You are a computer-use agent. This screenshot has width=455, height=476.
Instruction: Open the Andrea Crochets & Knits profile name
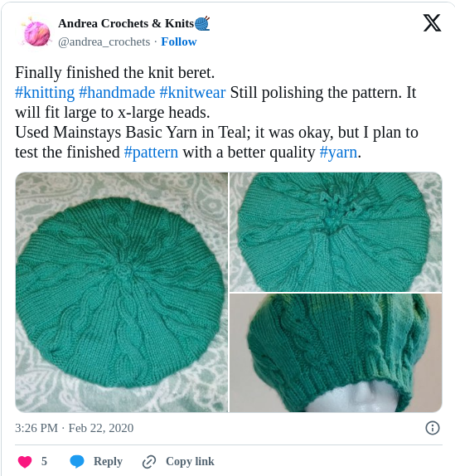pyautogui.click(x=126, y=23)
